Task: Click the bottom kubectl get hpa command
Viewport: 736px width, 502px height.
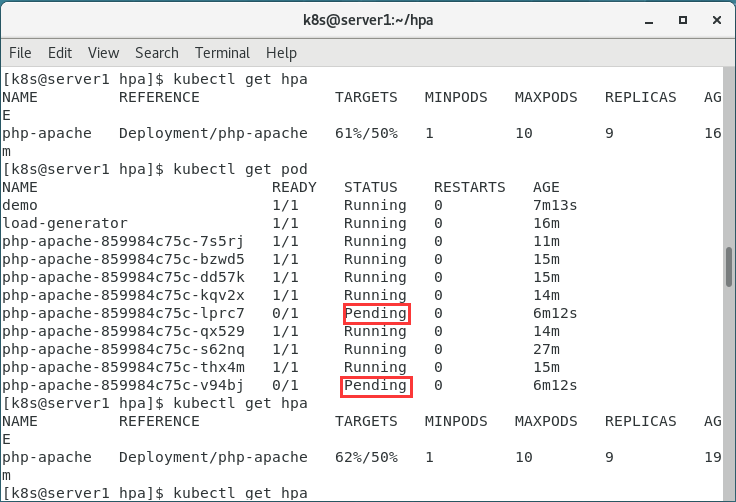Action: tap(240, 493)
